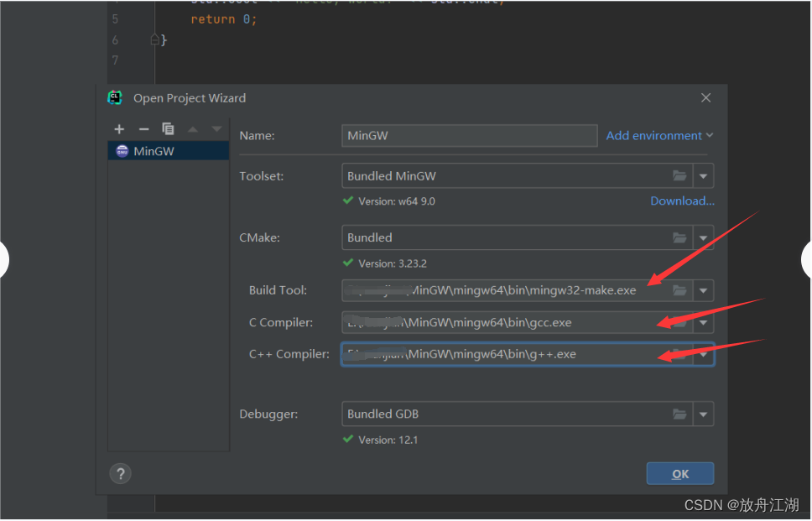Duplicate the MinGW toolchain using the copy icon

click(x=167, y=128)
